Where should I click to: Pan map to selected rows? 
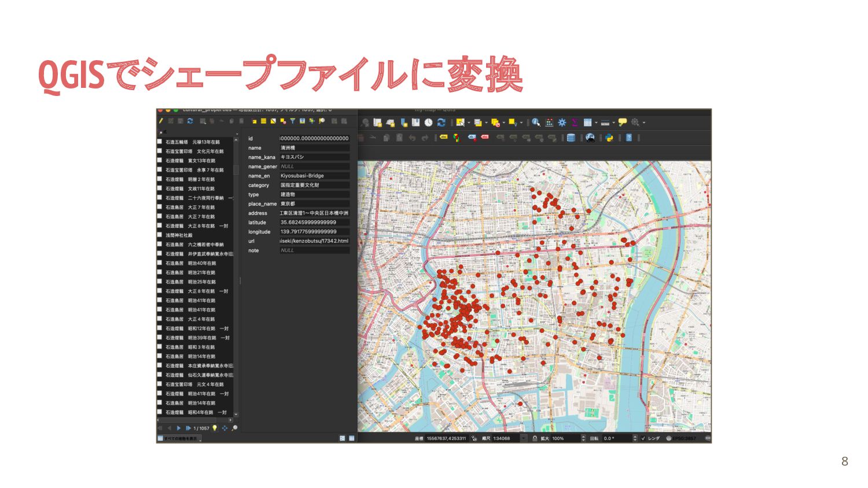click(311, 121)
